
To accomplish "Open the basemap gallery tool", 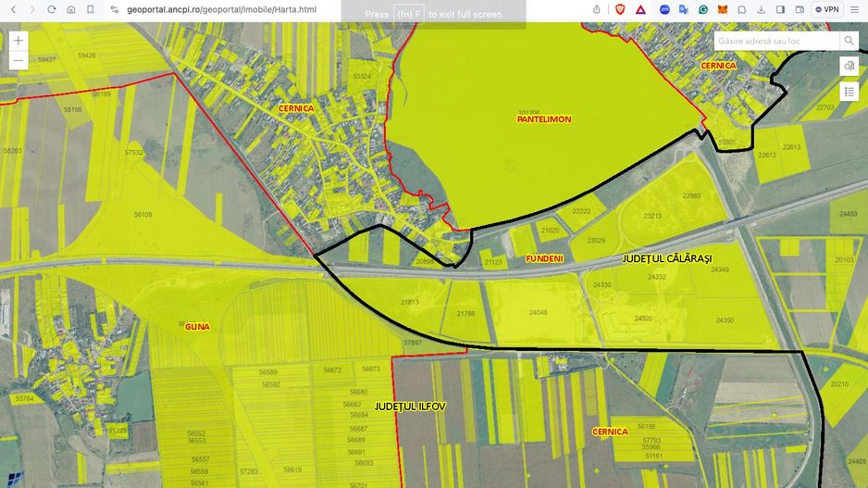I will tap(849, 66).
